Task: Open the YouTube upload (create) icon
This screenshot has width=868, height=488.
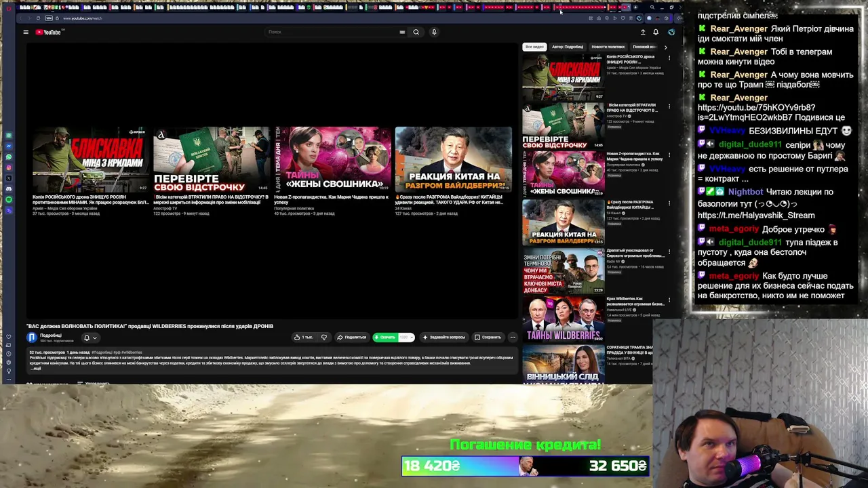Action: [x=643, y=32]
